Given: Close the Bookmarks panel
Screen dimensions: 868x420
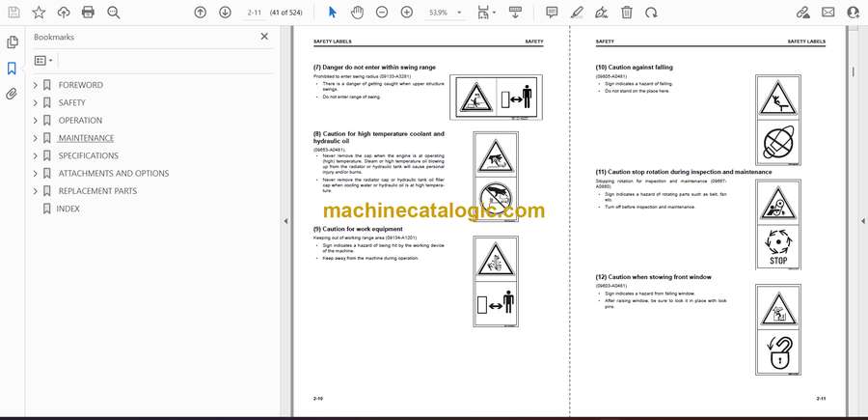Looking at the screenshot, I should point(264,37).
